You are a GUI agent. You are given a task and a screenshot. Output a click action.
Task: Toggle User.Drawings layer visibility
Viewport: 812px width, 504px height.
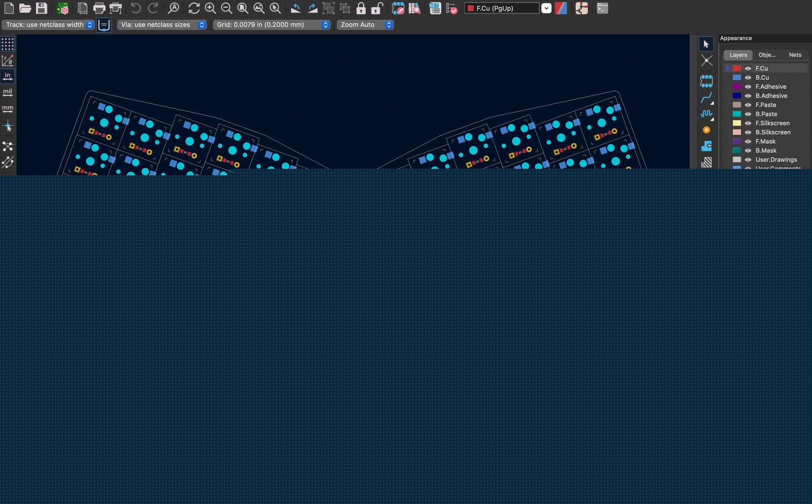(x=748, y=159)
